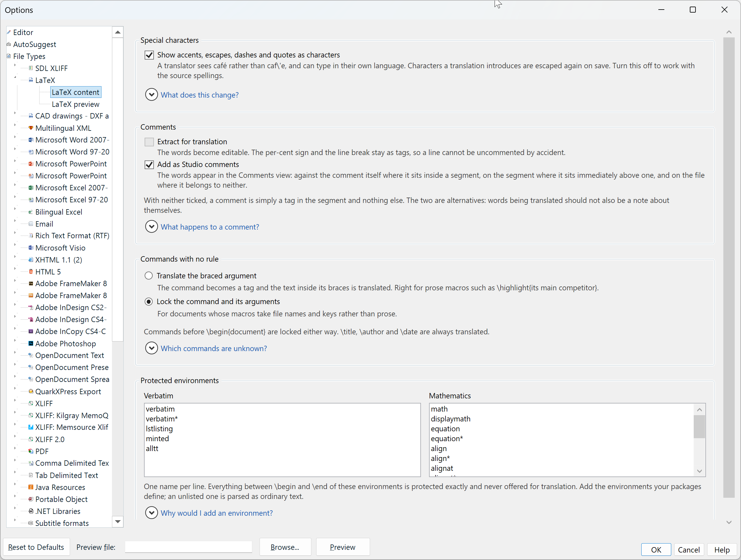Viewport: 741px width, 560px height.
Task: Select 'alignat' in Mathematics list
Action: click(442, 468)
